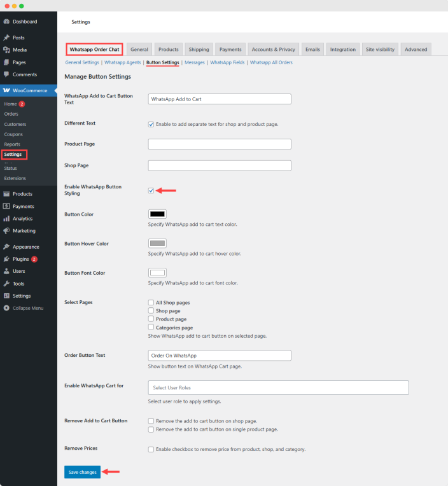448x486 pixels.
Task: Click the Products box icon in sidebar
Action: pos(6,194)
